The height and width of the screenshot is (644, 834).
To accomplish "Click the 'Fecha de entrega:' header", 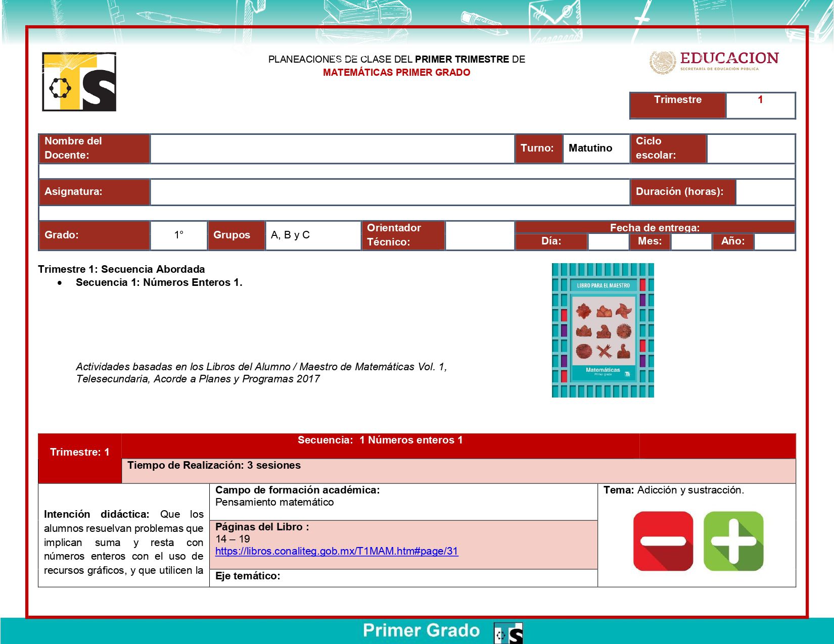I will (x=655, y=227).
